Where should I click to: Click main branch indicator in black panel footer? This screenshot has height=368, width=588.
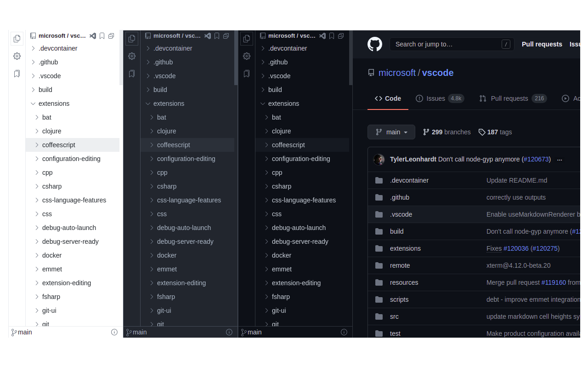point(251,332)
